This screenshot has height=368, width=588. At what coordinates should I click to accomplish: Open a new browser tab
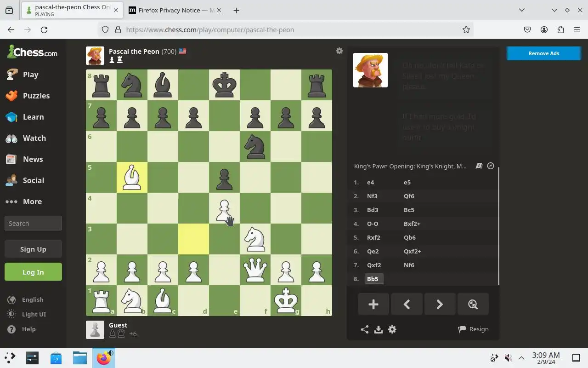[x=236, y=10]
